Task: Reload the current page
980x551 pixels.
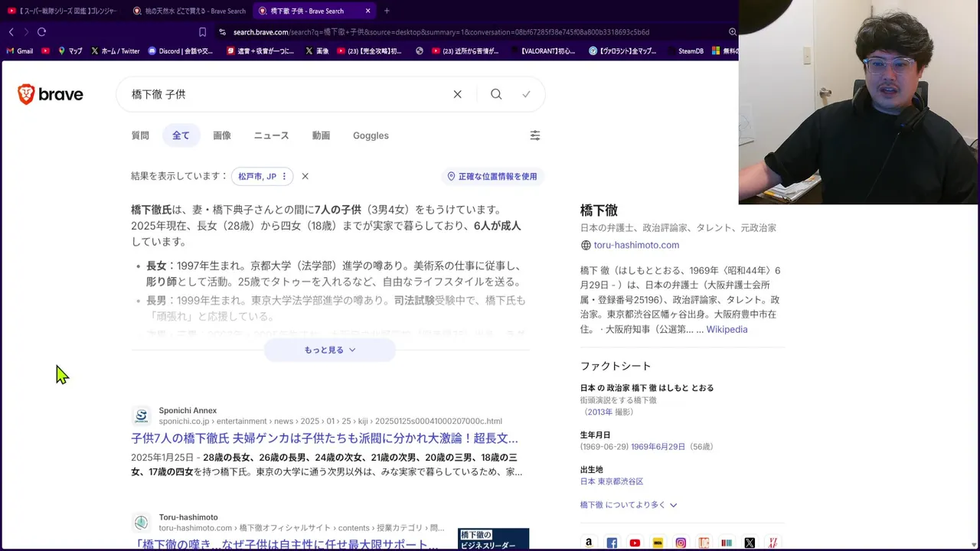Action: tap(41, 32)
